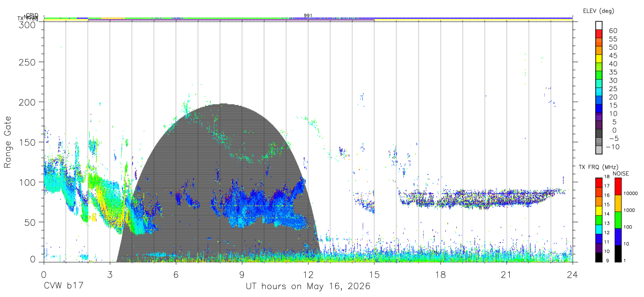Click the '45' label on ELEV scale
The height and width of the screenshot is (297, 644).
click(x=613, y=56)
